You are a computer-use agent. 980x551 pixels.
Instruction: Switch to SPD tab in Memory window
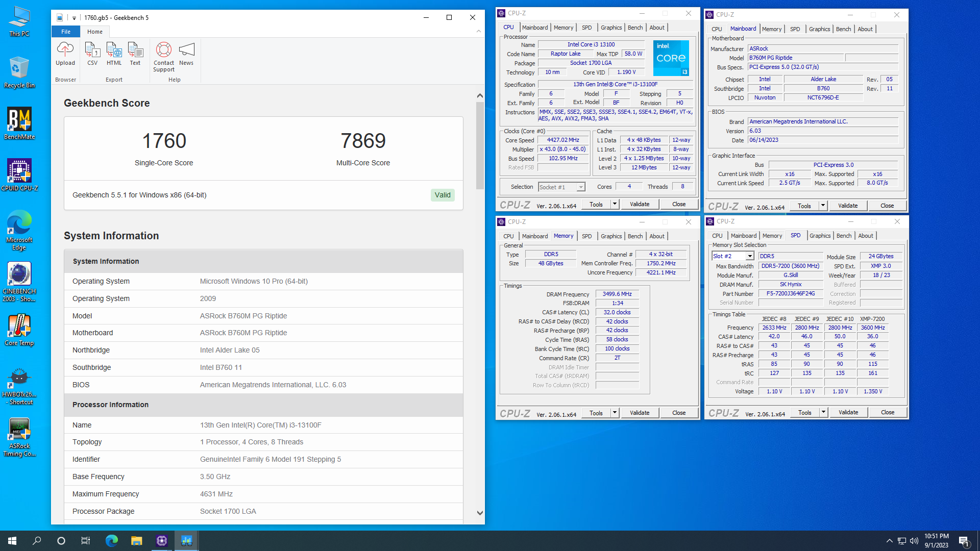586,236
